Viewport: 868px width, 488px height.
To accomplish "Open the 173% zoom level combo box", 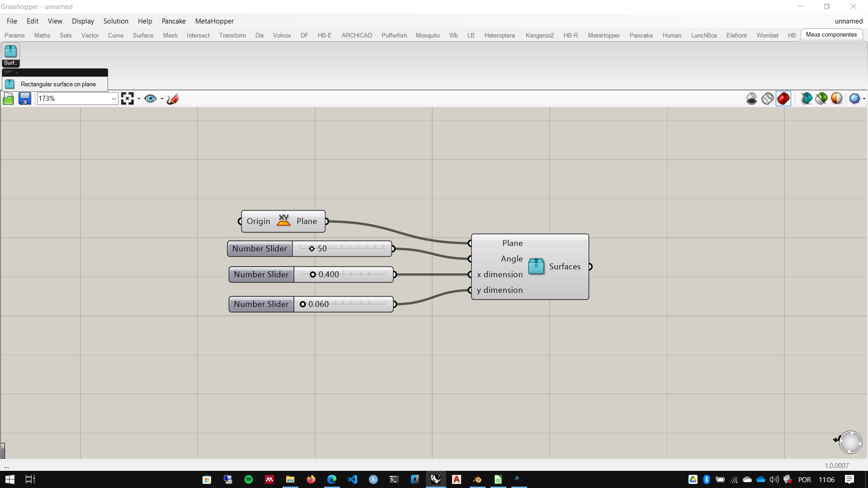I will [77, 99].
